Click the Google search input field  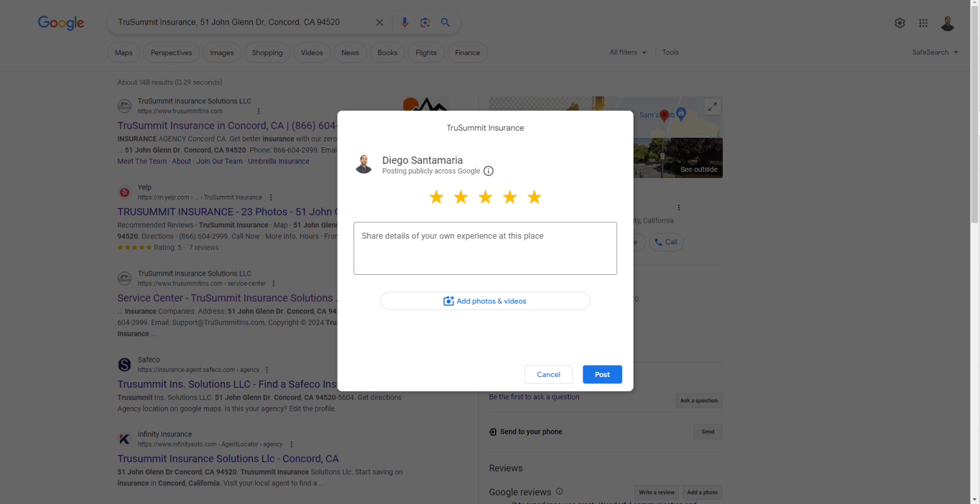click(x=242, y=22)
